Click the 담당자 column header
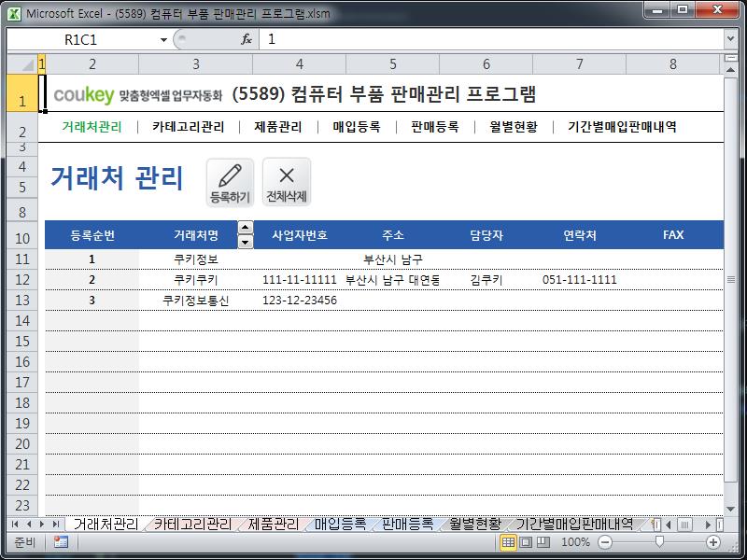 486,235
